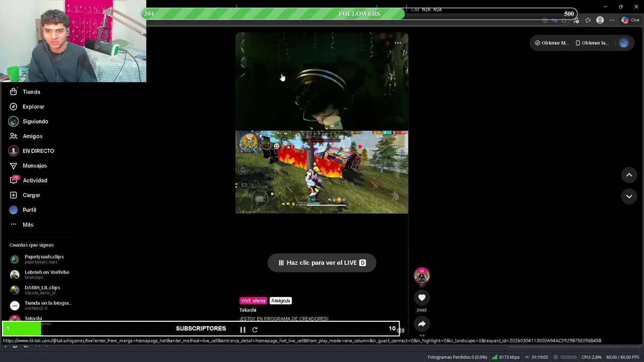The image size is (644, 362).
Task: Click the VIVE ahora badge
Action: tap(253, 301)
